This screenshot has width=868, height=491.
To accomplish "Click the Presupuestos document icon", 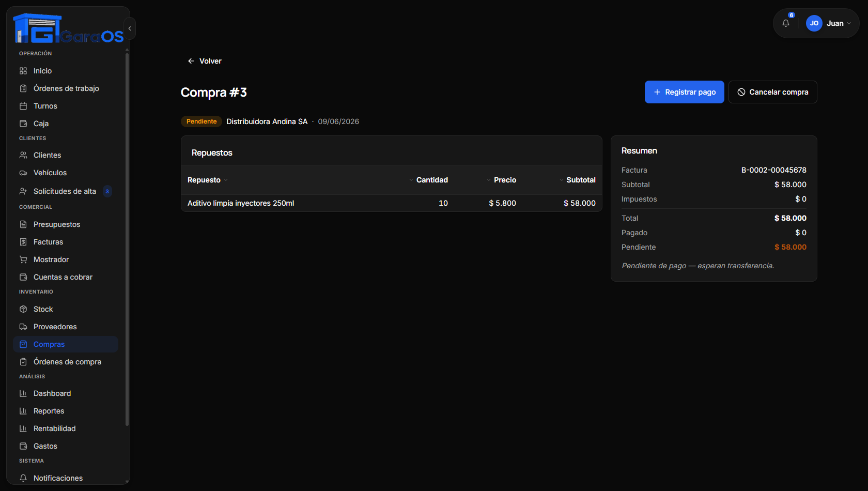I will (23, 224).
